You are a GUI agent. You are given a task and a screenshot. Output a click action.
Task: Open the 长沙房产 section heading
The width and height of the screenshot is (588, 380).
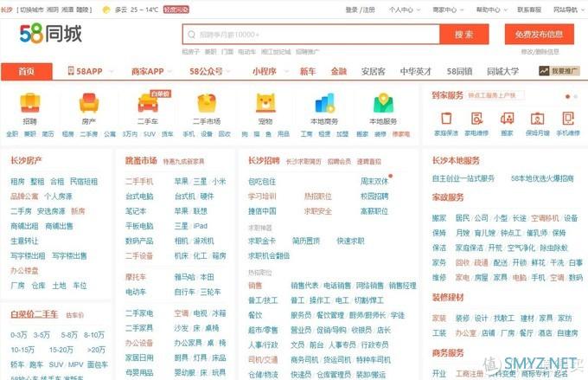coord(26,161)
